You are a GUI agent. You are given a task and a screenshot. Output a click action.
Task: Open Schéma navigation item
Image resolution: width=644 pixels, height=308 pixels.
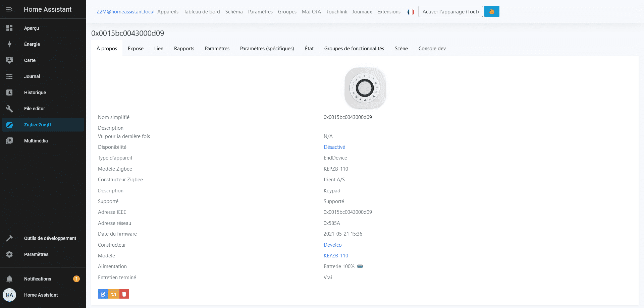[234, 12]
